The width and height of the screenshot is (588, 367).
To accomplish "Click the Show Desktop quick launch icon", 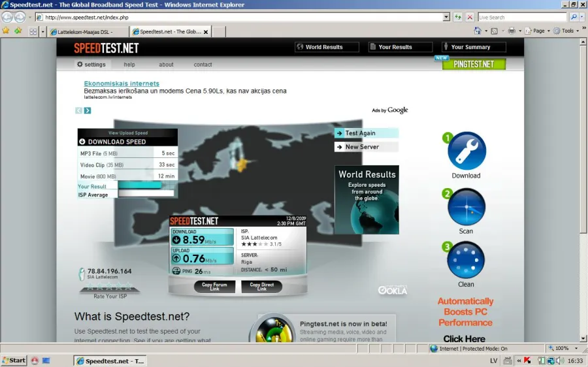I will pyautogui.click(x=46, y=360).
